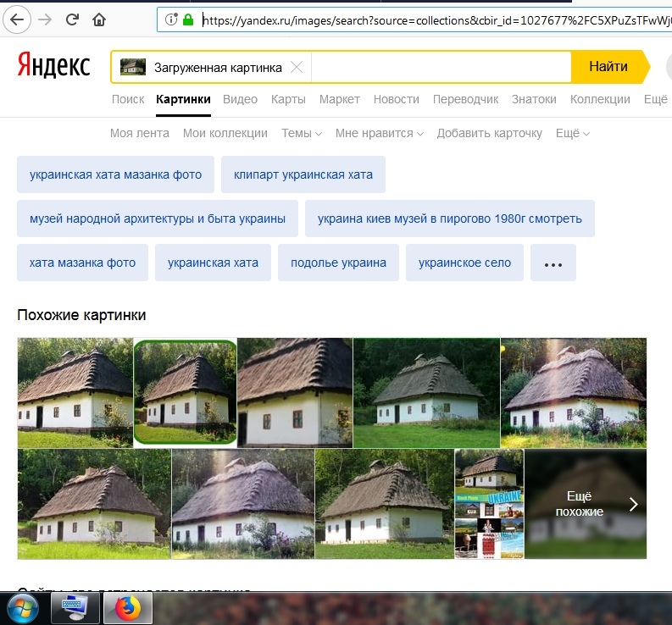Open the Windows Start menu
This screenshot has height=625, width=672.
pyautogui.click(x=23, y=608)
